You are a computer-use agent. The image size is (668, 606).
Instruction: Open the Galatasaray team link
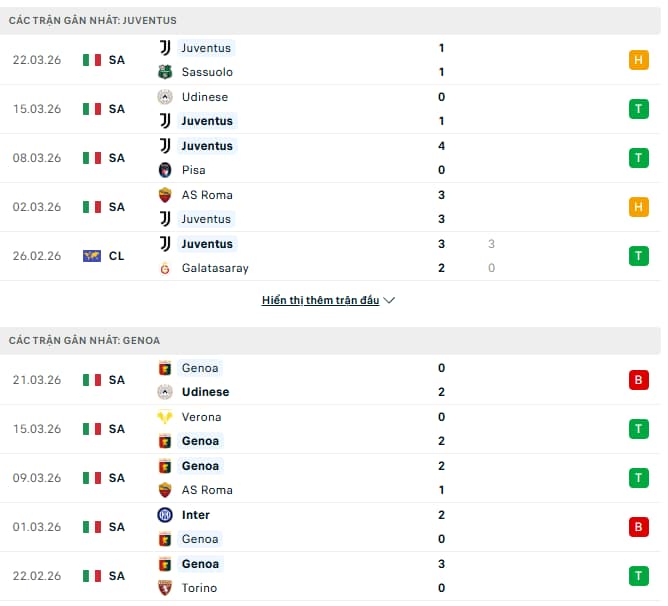click(x=215, y=268)
